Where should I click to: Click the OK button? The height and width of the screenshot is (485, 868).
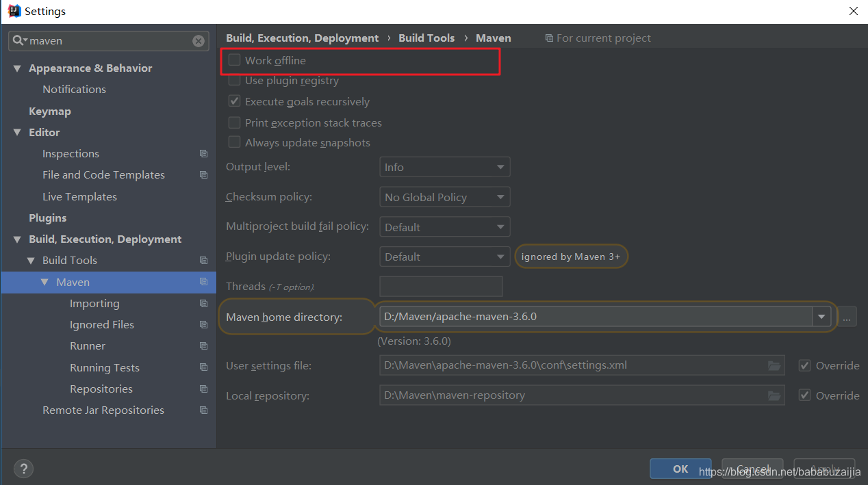pos(680,469)
